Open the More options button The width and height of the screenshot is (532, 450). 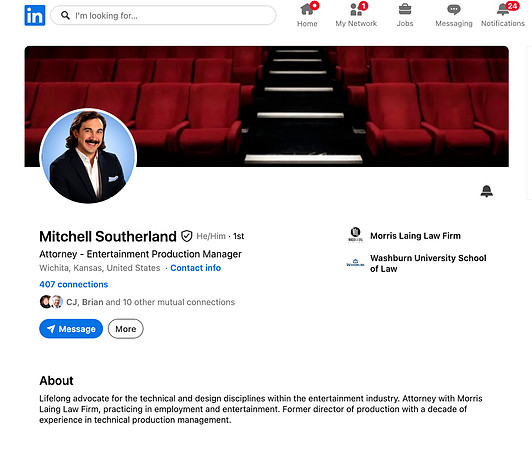[126, 329]
